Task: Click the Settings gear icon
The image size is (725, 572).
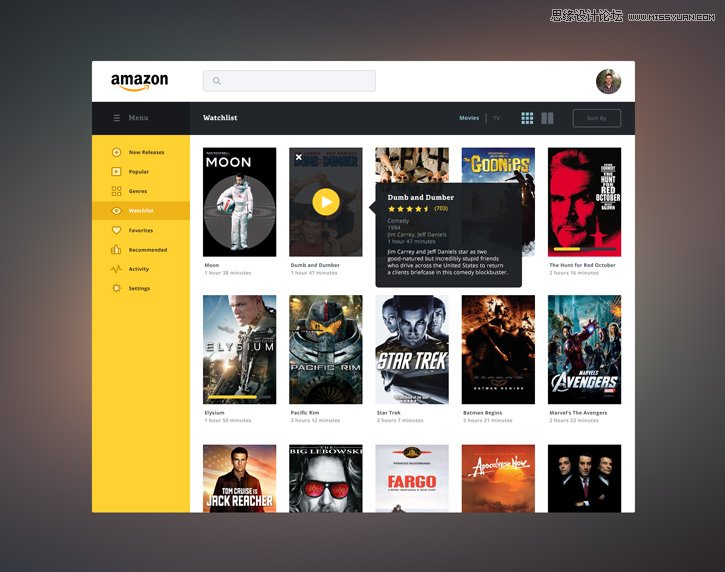Action: pos(117,288)
